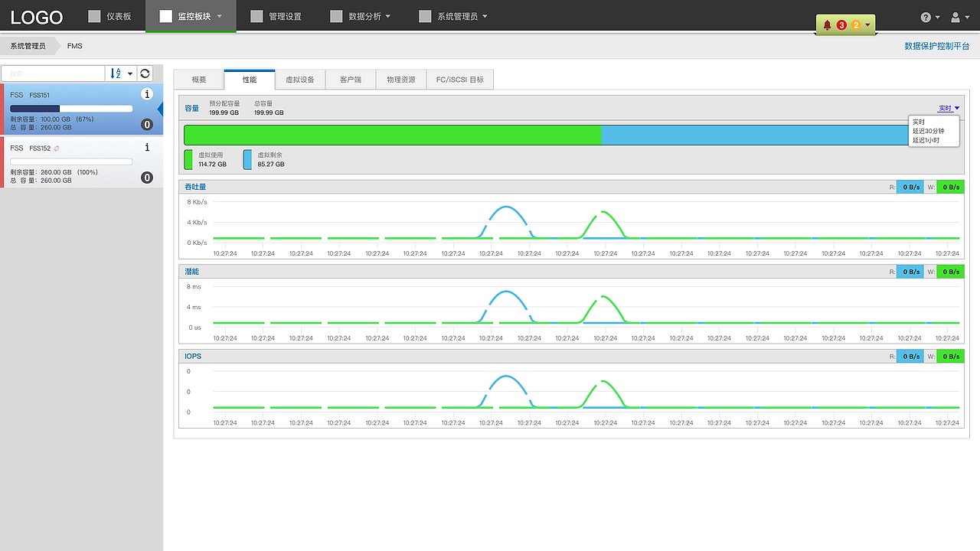Open the red badge showing 3 alerts
980x551 pixels.
[x=841, y=25]
